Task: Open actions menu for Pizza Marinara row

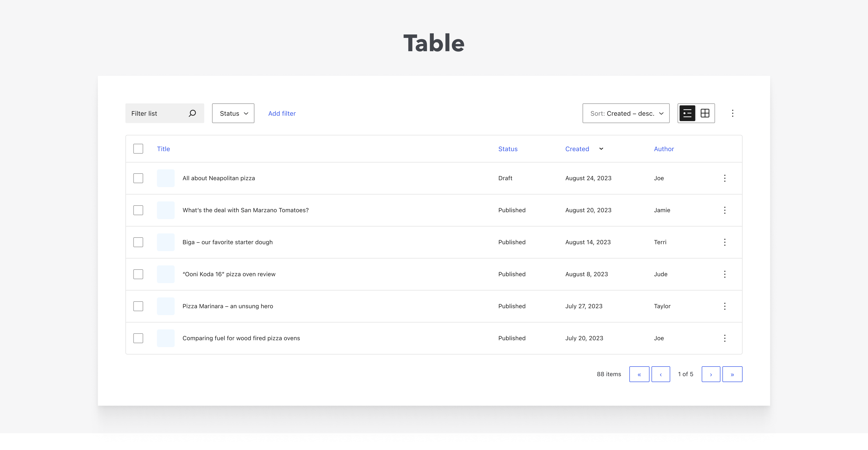Action: point(725,306)
